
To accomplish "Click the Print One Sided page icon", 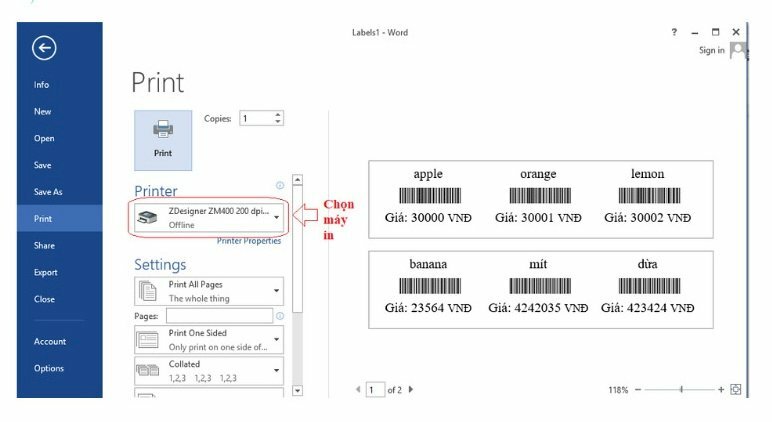I will pos(148,340).
